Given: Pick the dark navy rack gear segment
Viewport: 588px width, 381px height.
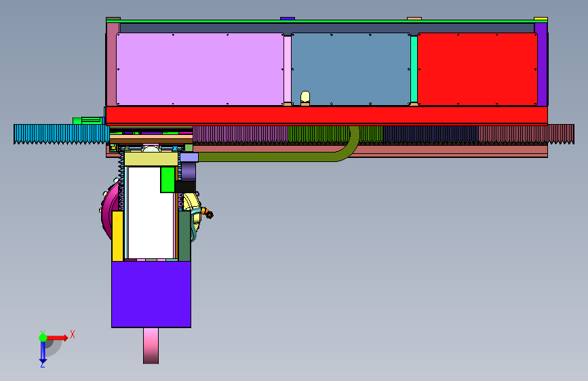Looking at the screenshot, I should 431,134.
